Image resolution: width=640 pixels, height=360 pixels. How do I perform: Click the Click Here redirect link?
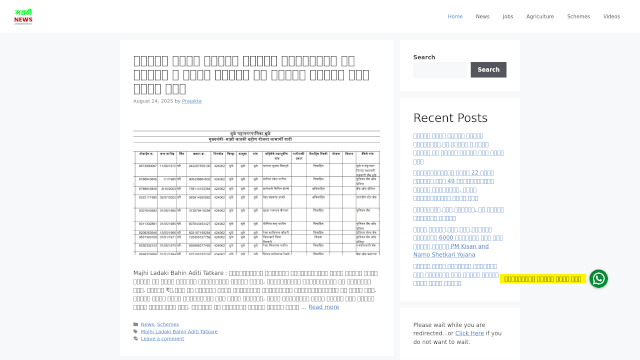[x=469, y=333]
